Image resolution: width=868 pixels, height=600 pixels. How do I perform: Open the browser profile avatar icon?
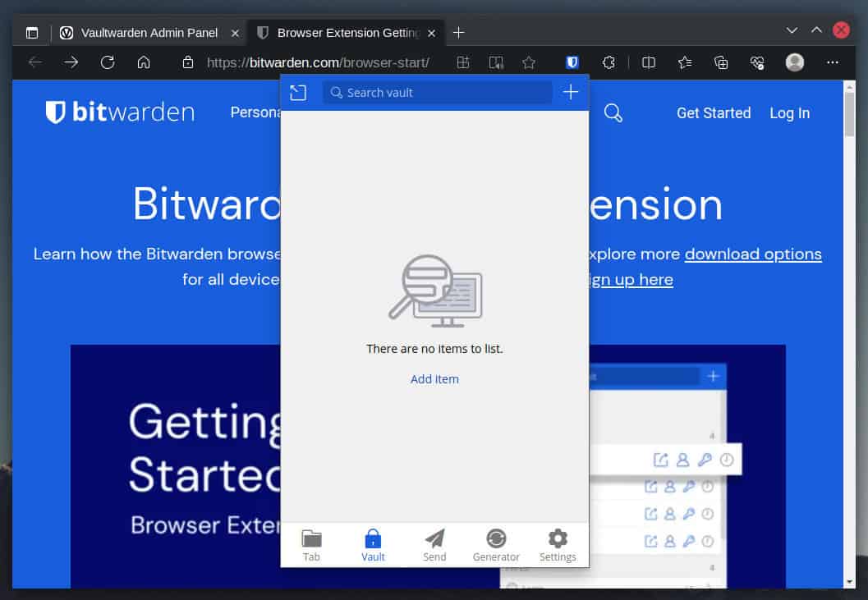click(796, 62)
